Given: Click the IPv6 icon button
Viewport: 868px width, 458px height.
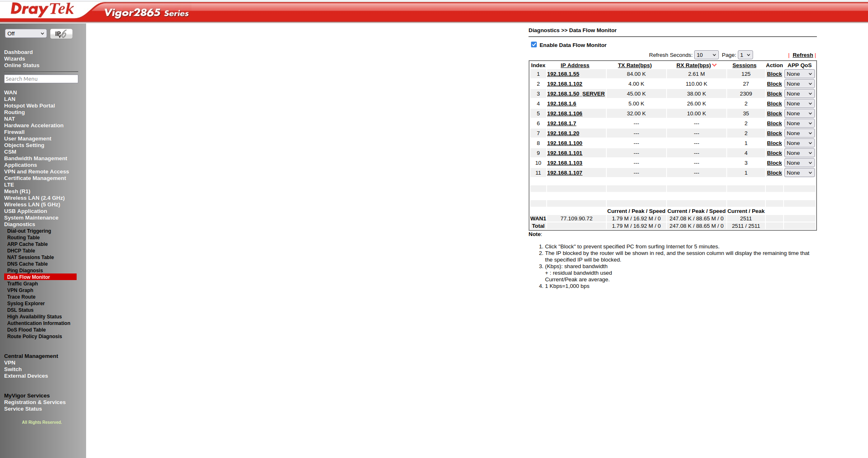Looking at the screenshot, I should [61, 34].
